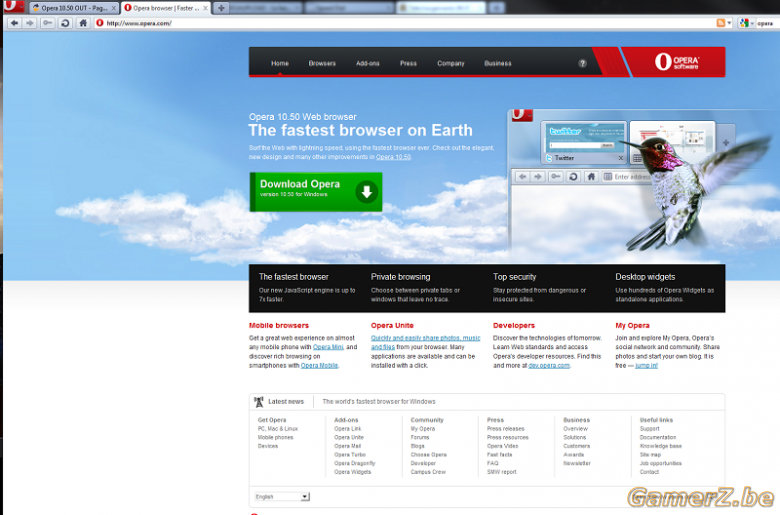Go back with the Back arrow
The width and height of the screenshot is (780, 515).
click(x=14, y=23)
